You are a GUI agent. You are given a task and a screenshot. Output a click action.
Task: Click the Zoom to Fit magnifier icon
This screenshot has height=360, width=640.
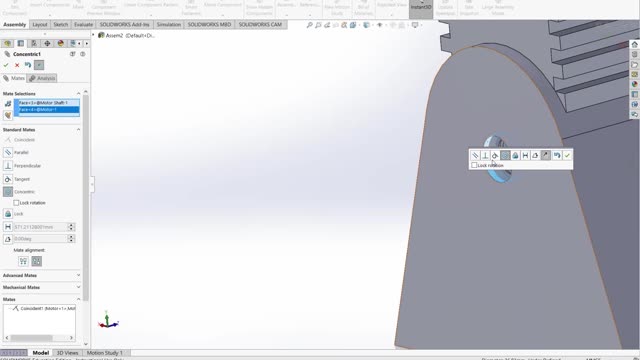click(309, 25)
